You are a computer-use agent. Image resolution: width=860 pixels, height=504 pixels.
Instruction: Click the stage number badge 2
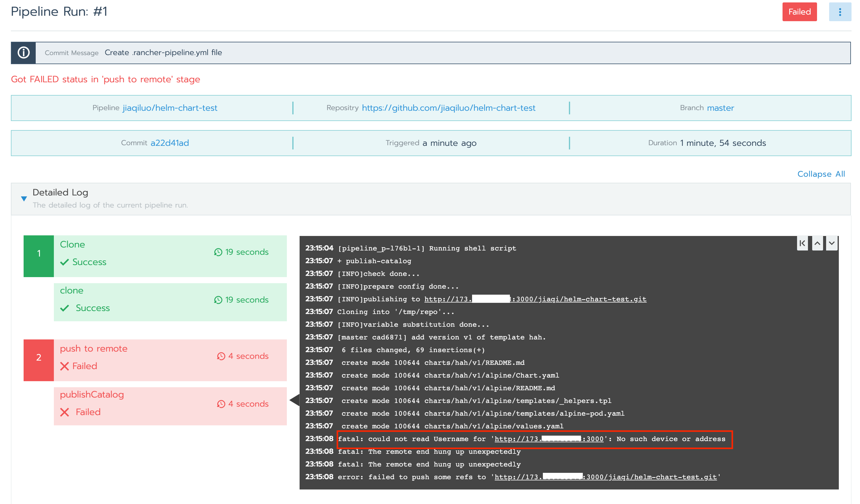(x=38, y=358)
